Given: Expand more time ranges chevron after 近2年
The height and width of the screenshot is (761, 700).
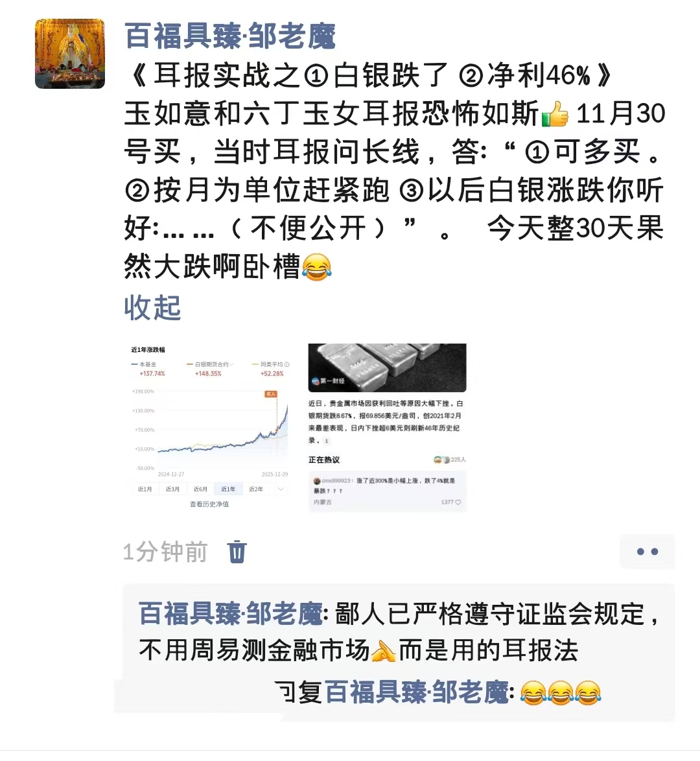Looking at the screenshot, I should [280, 489].
